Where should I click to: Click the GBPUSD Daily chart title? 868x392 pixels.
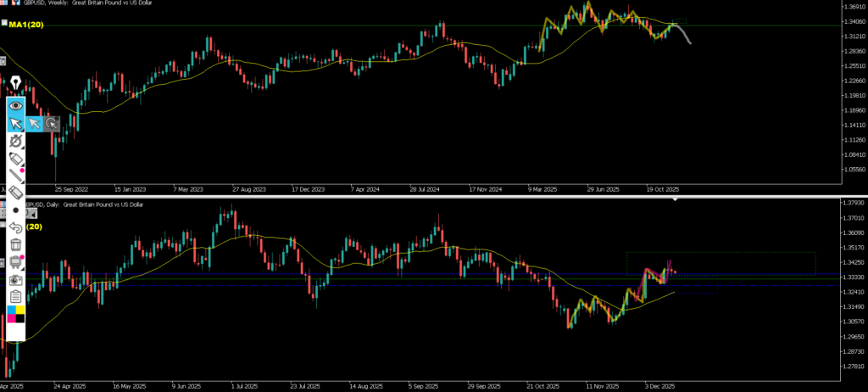point(85,204)
